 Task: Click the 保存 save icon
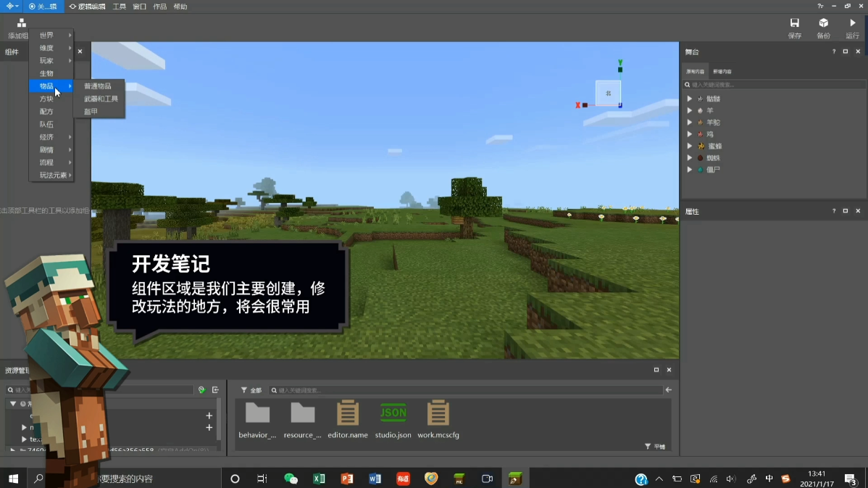794,22
